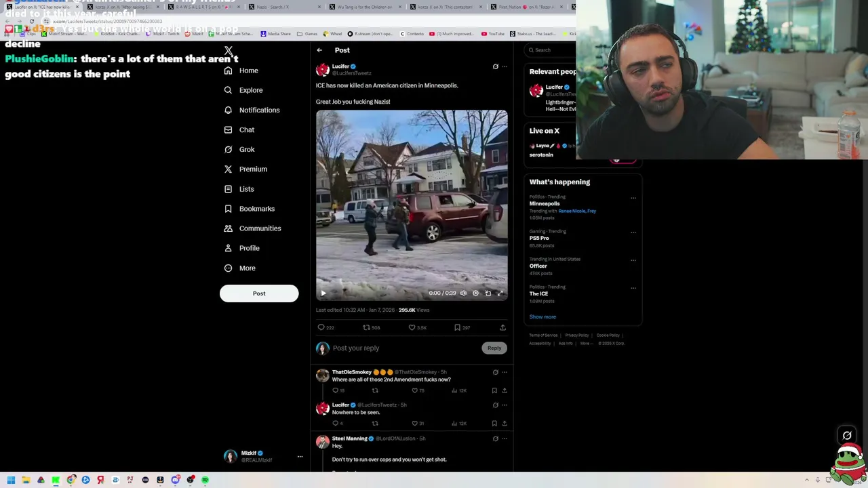868x488 pixels.
Task: Play the video in Lucifer's post
Action: tap(323, 293)
